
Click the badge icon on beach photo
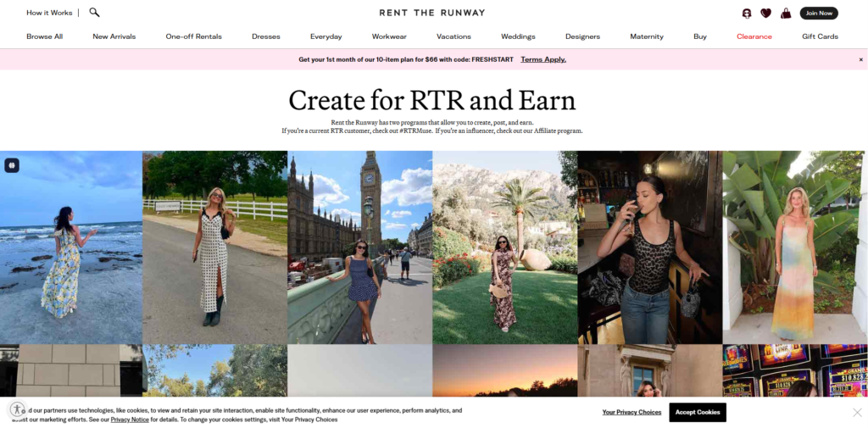[x=12, y=165]
